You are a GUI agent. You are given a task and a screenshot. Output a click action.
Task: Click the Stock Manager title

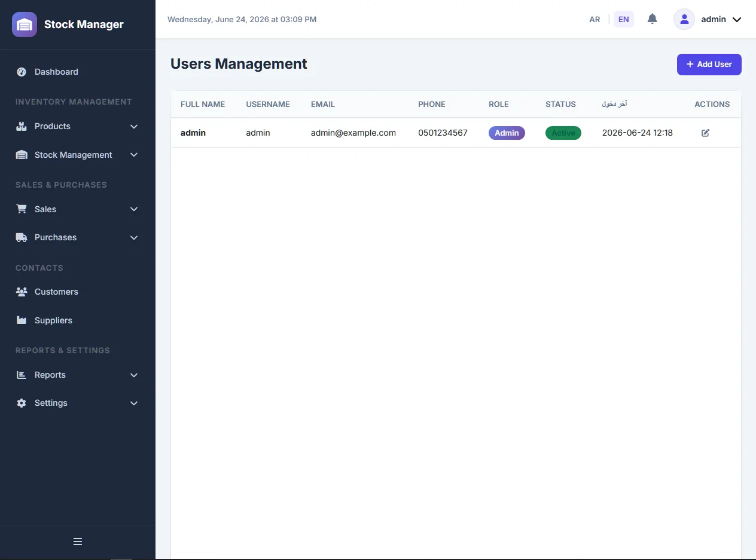(x=84, y=25)
